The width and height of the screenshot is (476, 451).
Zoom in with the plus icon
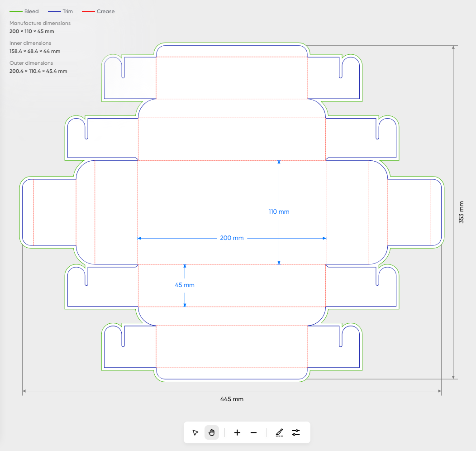[x=237, y=432]
